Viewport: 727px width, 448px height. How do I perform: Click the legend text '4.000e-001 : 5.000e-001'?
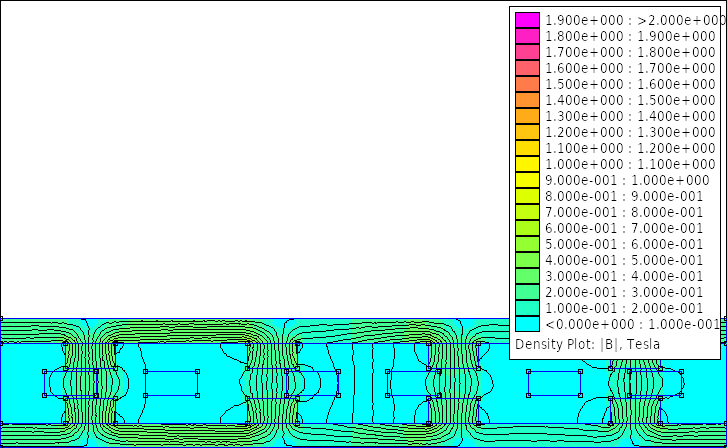[x=624, y=260]
